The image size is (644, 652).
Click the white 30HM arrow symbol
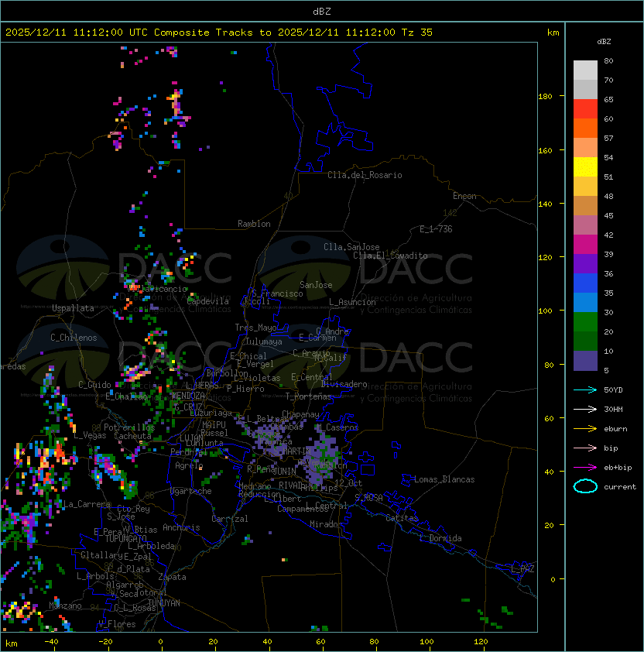585,409
